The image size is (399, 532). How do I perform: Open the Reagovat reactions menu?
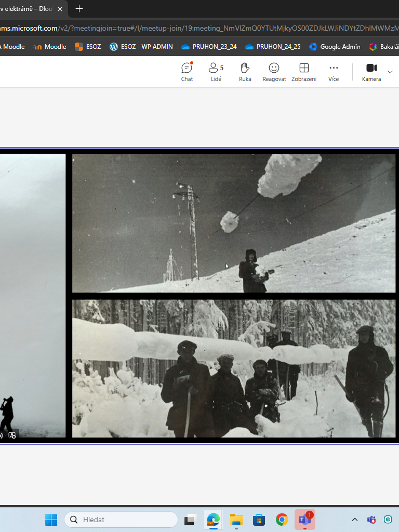pos(274,72)
